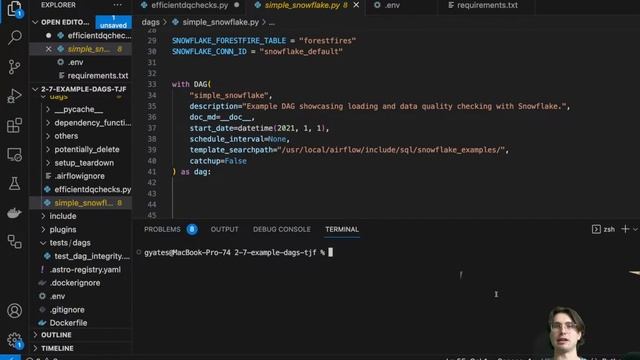Screen dimensions: 640x360
Task: Click the new terminal plus icon
Action: tap(625, 229)
